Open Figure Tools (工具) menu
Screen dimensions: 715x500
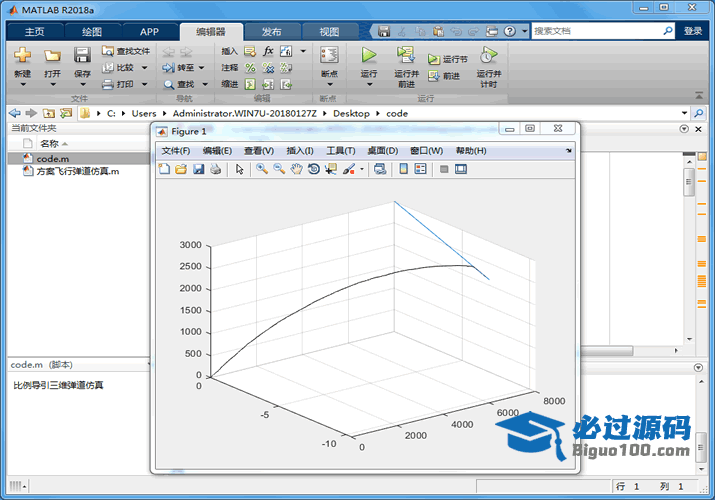pyautogui.click(x=341, y=151)
